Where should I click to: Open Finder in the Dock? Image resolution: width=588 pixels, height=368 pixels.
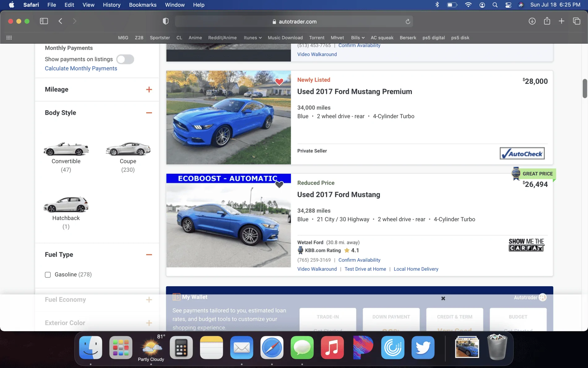pyautogui.click(x=90, y=348)
